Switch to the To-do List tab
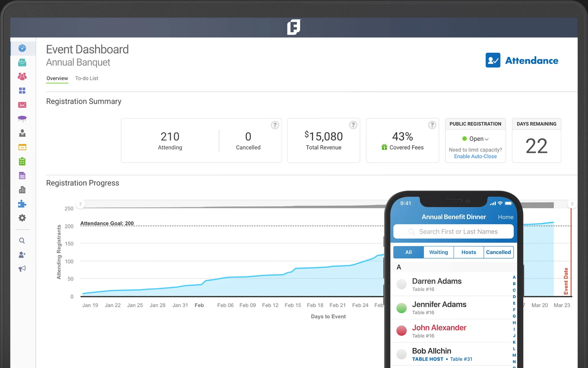This screenshot has width=588, height=368. point(87,78)
